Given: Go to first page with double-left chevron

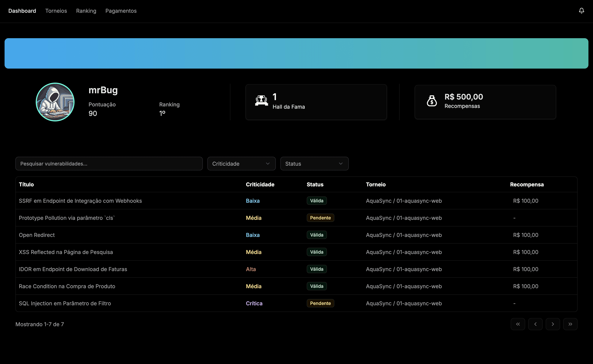Looking at the screenshot, I should (x=518, y=324).
